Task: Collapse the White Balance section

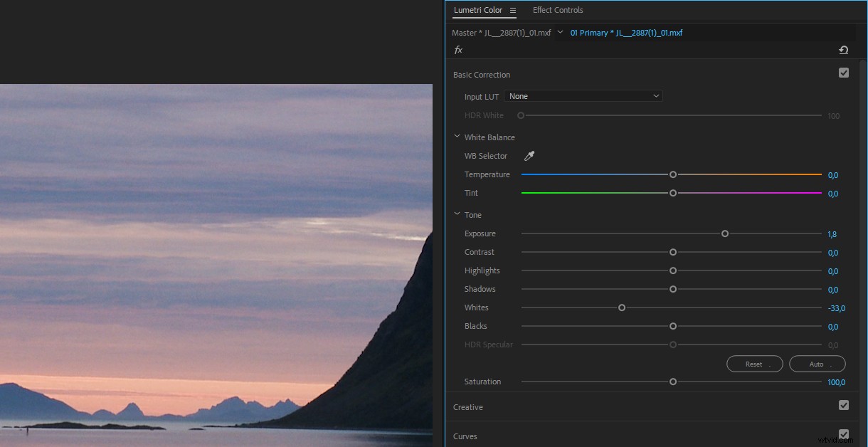Action: pyautogui.click(x=457, y=136)
